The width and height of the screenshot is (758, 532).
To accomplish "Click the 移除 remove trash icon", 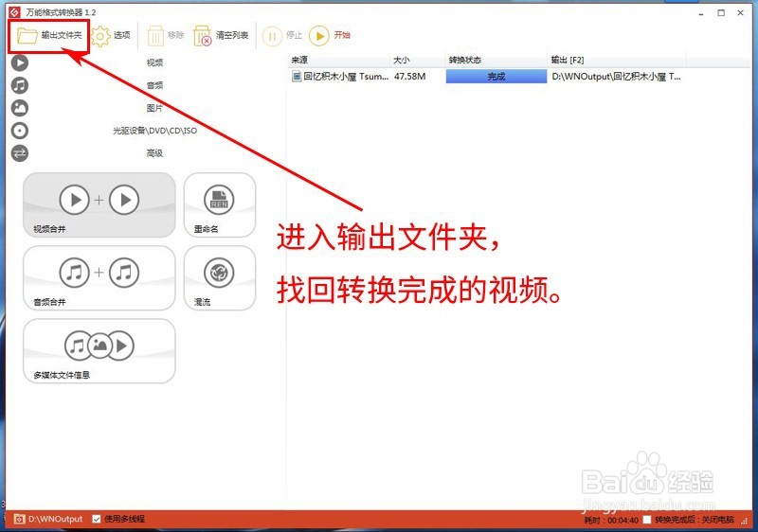I will tap(155, 36).
